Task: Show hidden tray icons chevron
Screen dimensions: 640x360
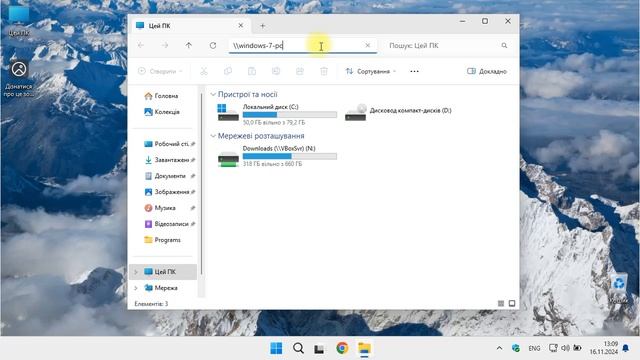Action: [499, 348]
